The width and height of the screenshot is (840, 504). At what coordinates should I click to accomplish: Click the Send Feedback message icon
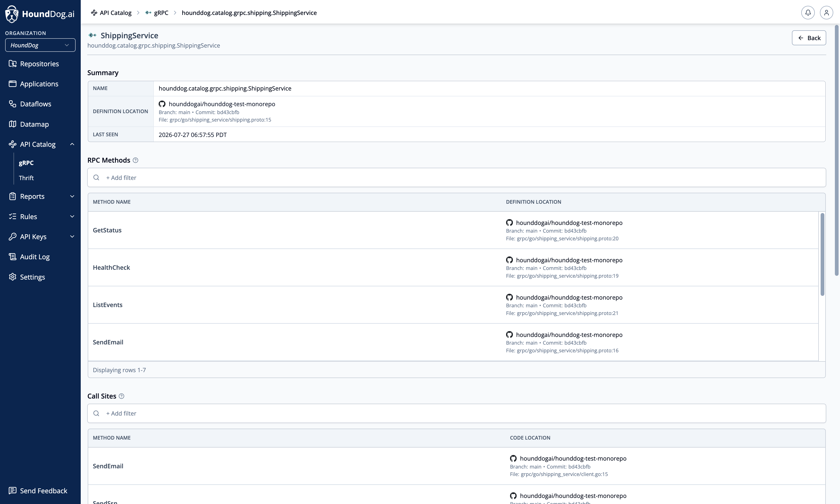pyautogui.click(x=13, y=490)
